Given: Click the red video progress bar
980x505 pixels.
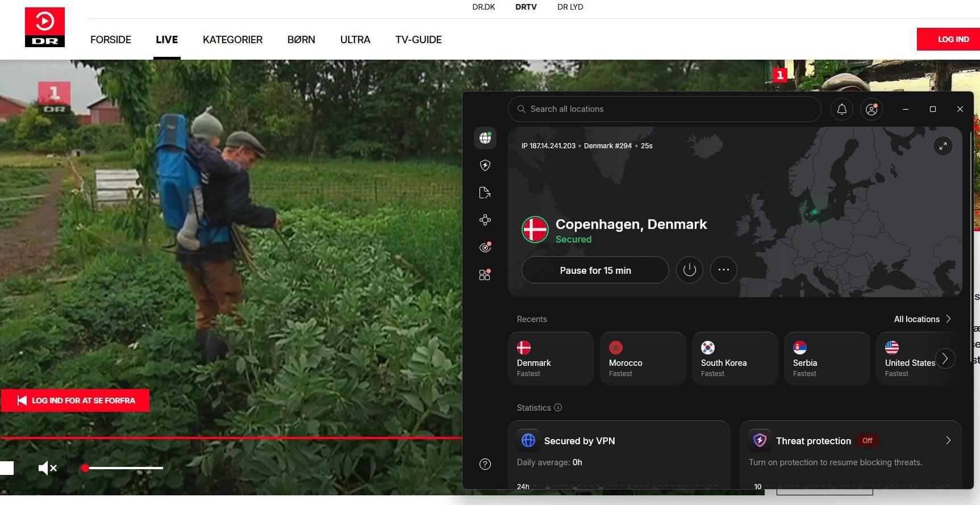Looking at the screenshot, I should pos(231,438).
